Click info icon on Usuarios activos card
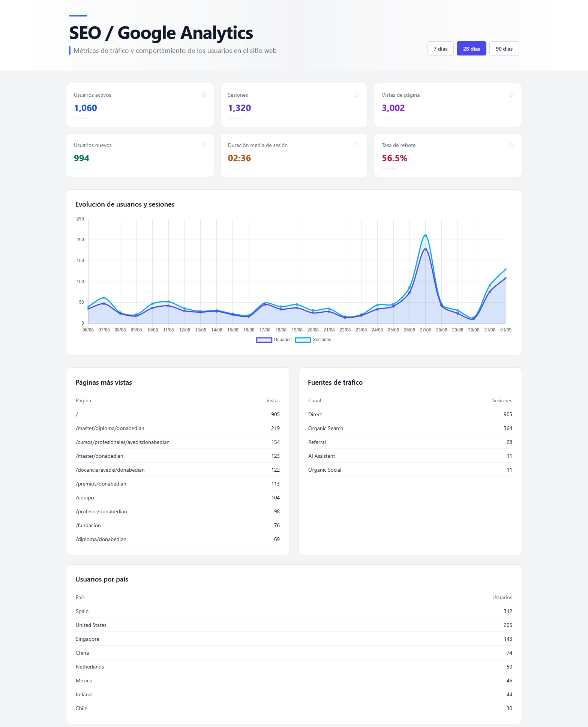Viewport: 588px width, 727px height. click(203, 94)
